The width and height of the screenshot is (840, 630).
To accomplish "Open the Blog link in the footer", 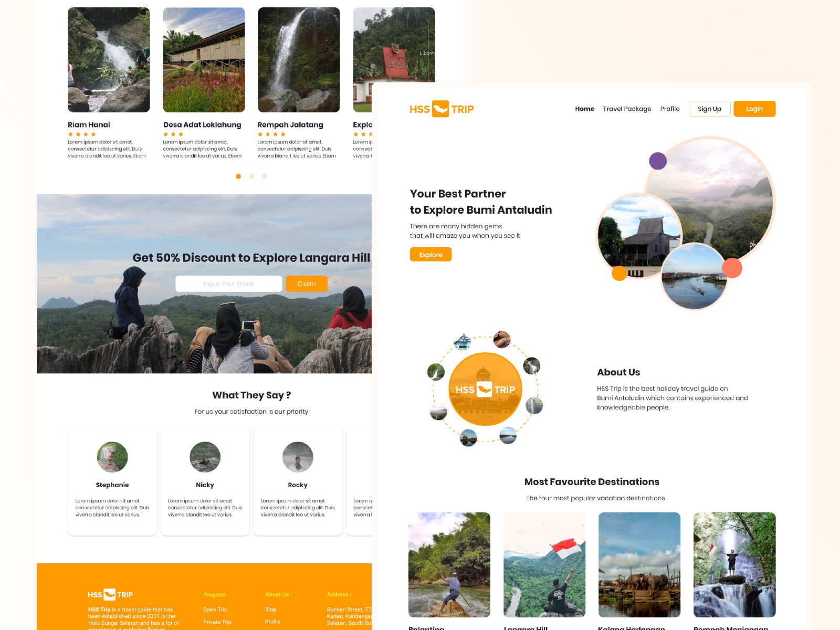I will pyautogui.click(x=270, y=609).
